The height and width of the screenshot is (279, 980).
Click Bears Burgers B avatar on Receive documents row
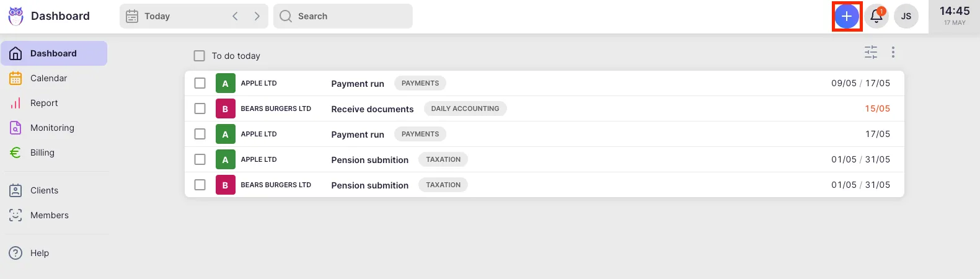tap(226, 108)
